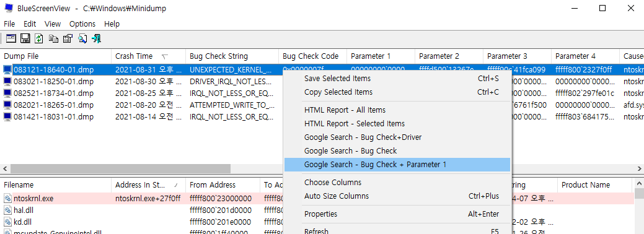The height and width of the screenshot is (234, 644).
Task: Click monitor icon of 083121-18640-01.dmp
Action: [7, 69]
